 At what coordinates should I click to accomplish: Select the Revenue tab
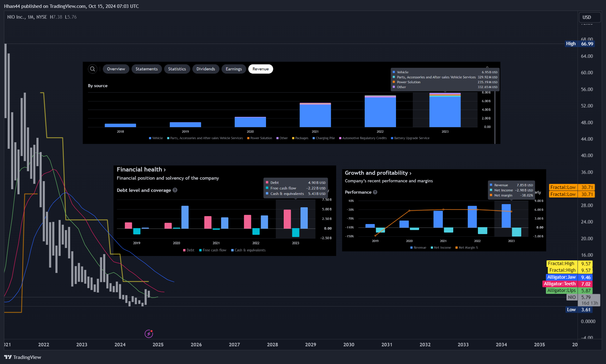(x=261, y=69)
